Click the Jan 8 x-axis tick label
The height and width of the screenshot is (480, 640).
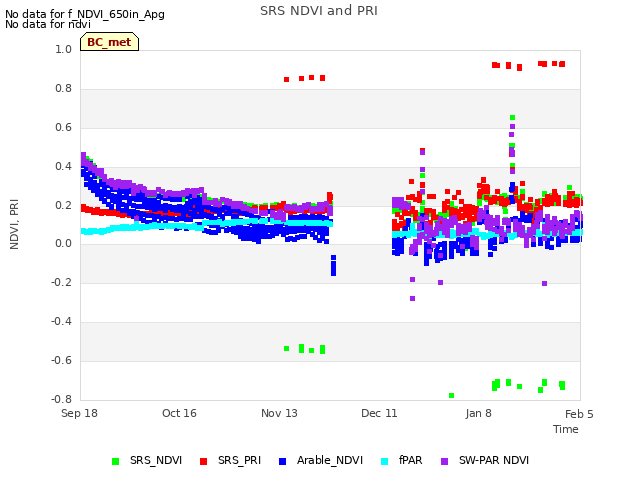478,413
